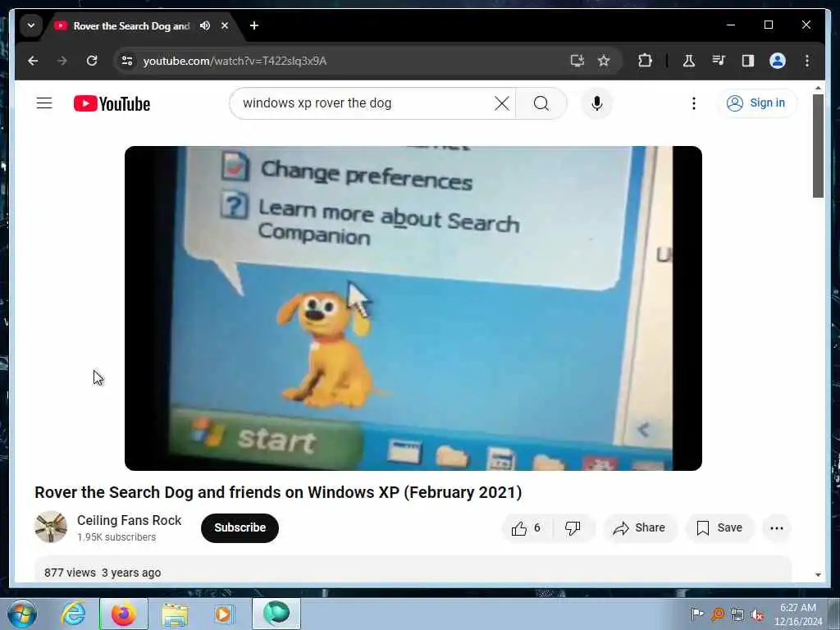Switch to the teal browser taskbar button
This screenshot has width=840, height=630.
[276, 614]
